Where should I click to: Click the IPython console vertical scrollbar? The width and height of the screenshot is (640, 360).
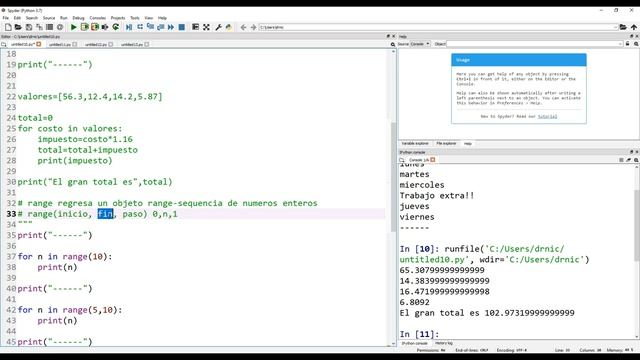click(637, 225)
